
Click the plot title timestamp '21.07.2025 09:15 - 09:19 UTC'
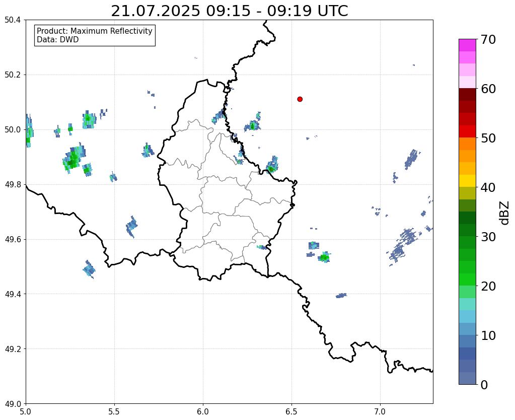click(x=229, y=11)
